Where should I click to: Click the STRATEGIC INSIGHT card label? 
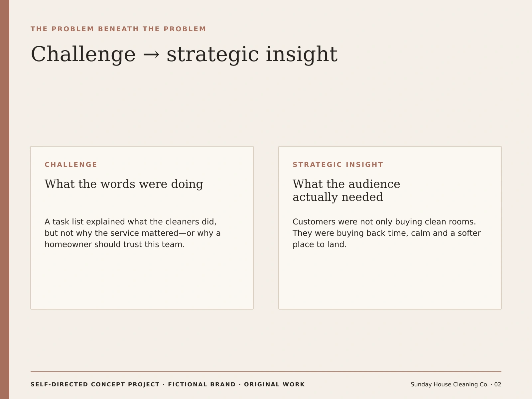click(x=338, y=165)
